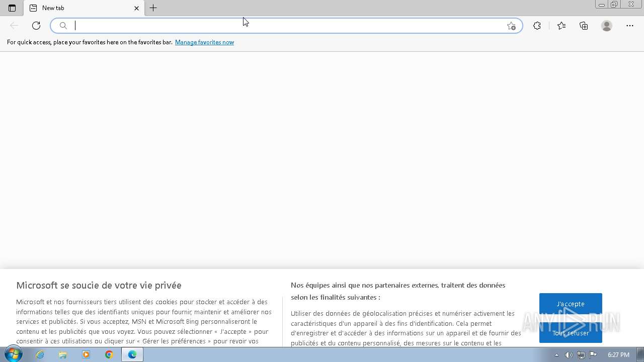
Task: Open a new tab with plus button
Action: (153, 8)
